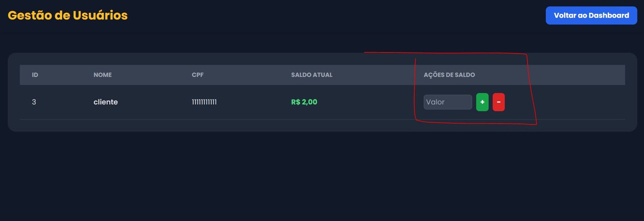Select the user name cliente
The width and height of the screenshot is (644, 221).
pos(105,102)
